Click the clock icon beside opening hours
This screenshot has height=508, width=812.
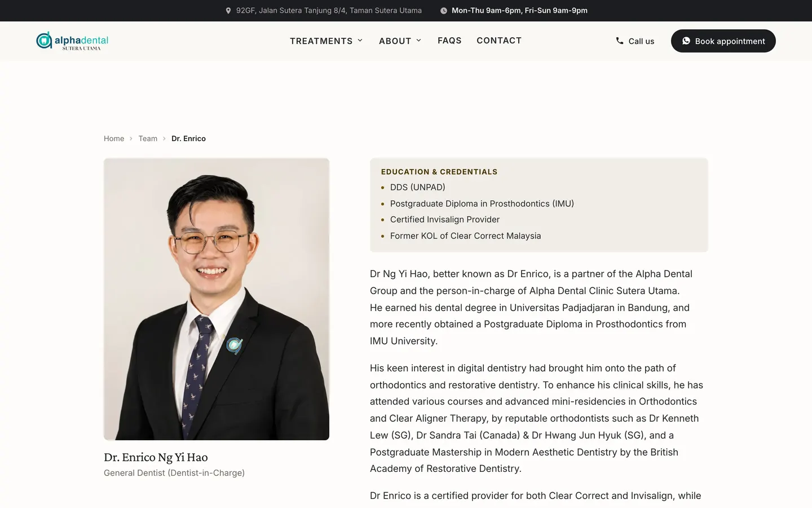pyautogui.click(x=444, y=11)
